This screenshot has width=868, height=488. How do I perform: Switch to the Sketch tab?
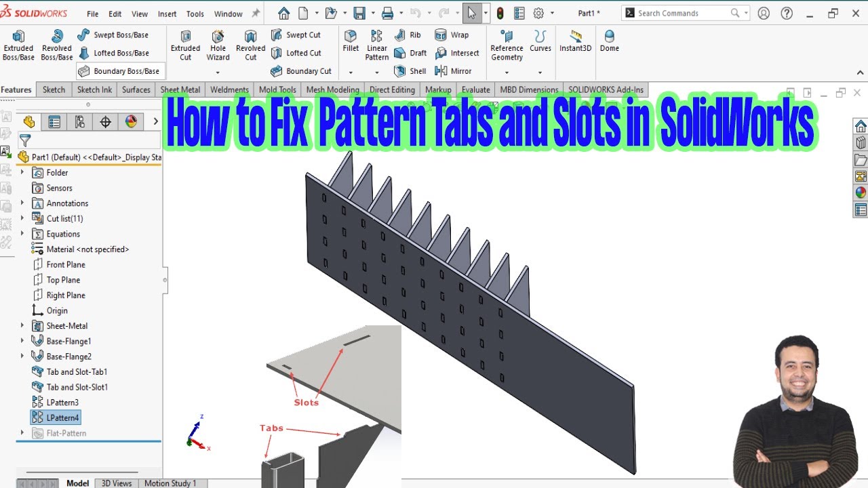[54, 89]
